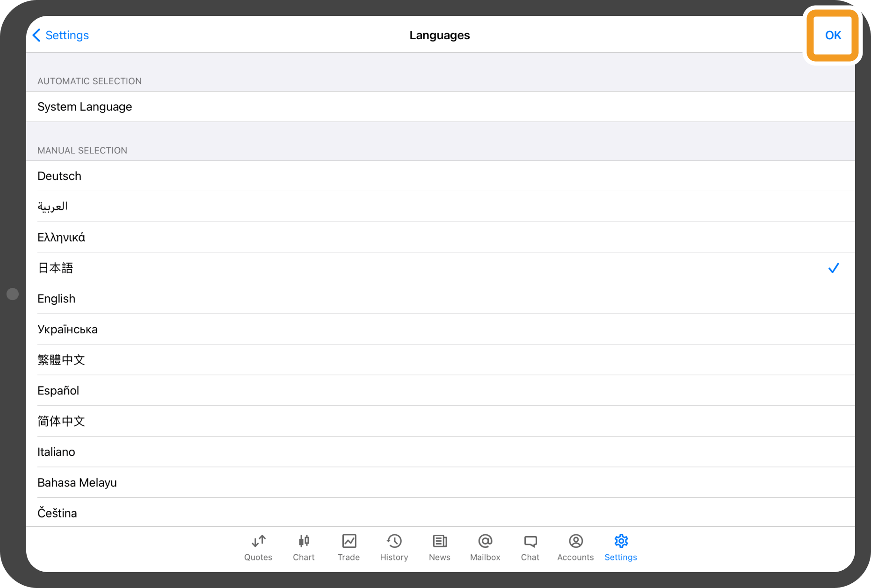Image resolution: width=871 pixels, height=588 pixels.
Task: Choose System Language automatic option
Action: tap(85, 107)
